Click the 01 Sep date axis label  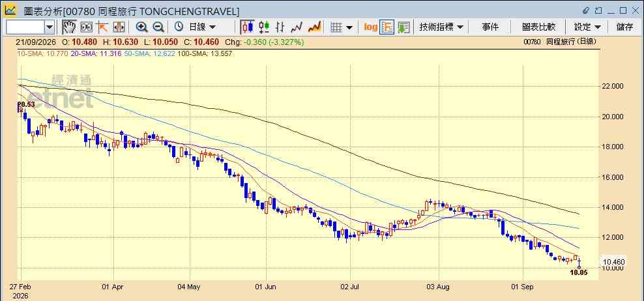click(522, 287)
